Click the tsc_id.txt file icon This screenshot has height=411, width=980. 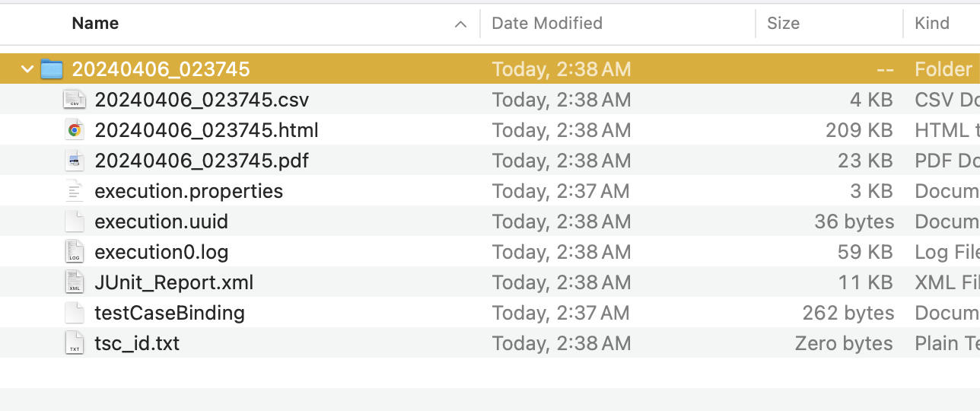[x=74, y=343]
